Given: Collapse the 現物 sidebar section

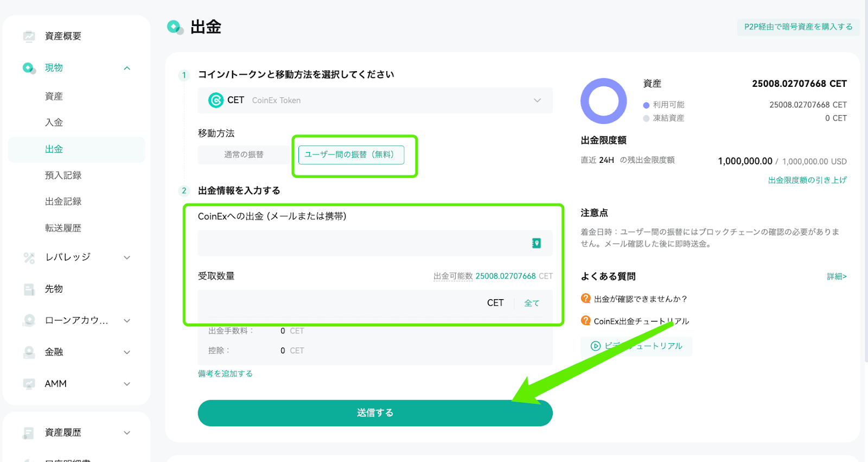Looking at the screenshot, I should coord(127,68).
